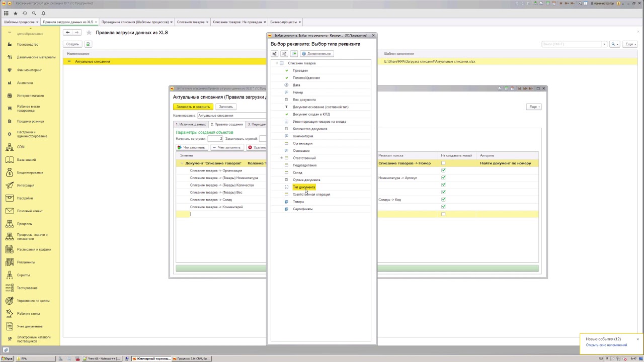Open Favorites star in top toolbar

coord(16,13)
